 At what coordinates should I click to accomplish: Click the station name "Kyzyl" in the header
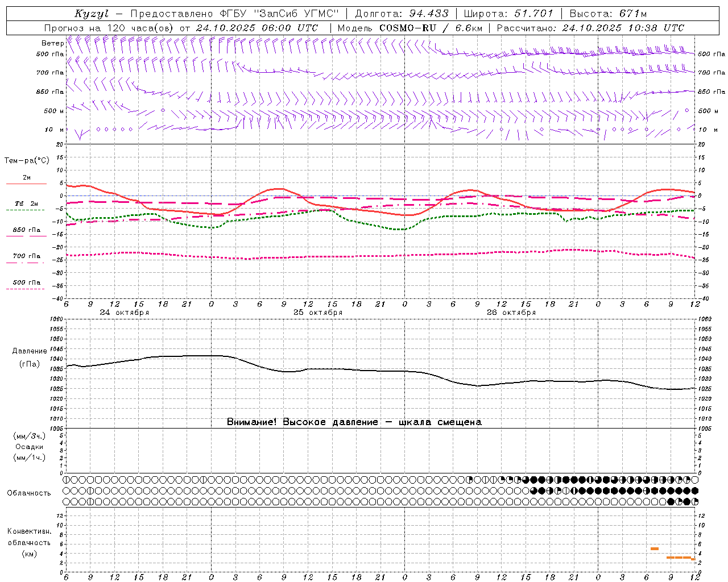[x=91, y=14]
